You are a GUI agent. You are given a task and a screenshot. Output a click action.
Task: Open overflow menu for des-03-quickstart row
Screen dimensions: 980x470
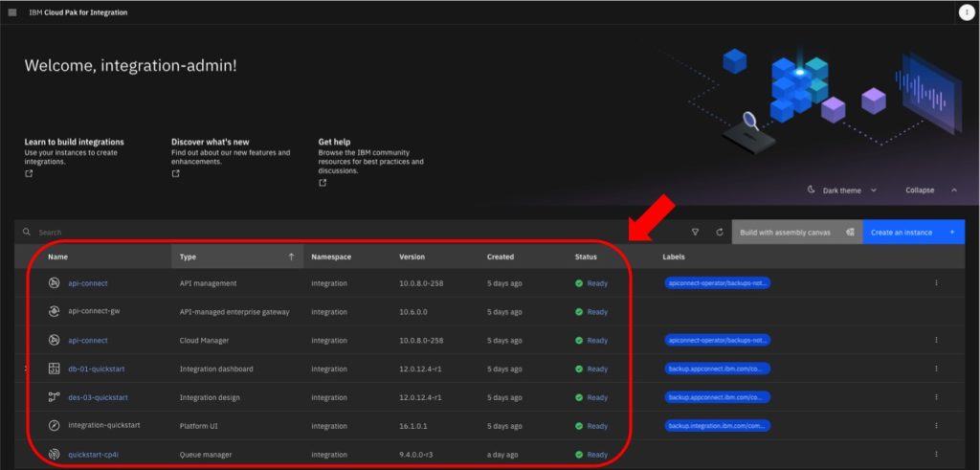(x=936, y=397)
